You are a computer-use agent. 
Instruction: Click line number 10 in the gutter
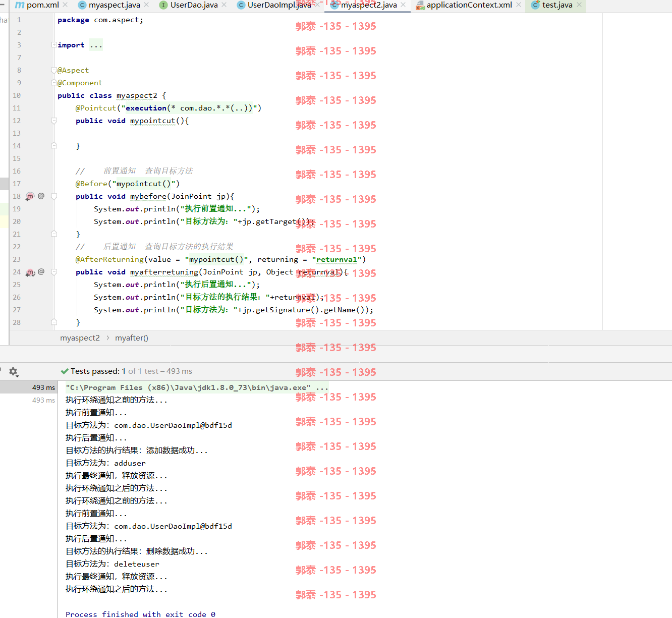(x=17, y=95)
